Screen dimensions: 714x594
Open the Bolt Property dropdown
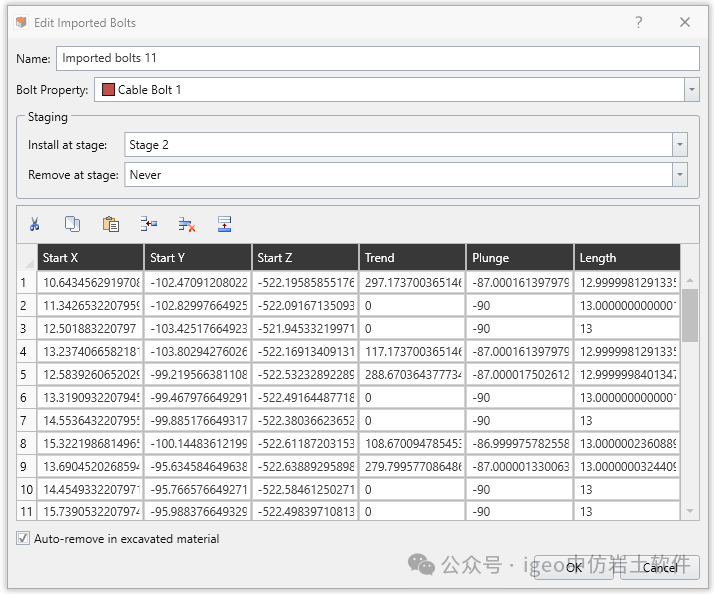(x=691, y=90)
